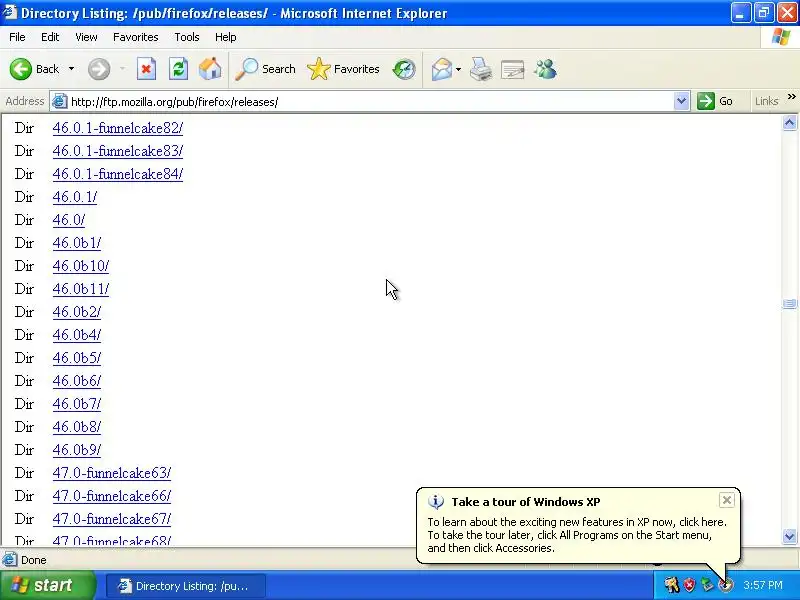Open the 47.0-funnelcake63/ link
Image resolution: width=800 pixels, height=600 pixels.
tap(112, 473)
